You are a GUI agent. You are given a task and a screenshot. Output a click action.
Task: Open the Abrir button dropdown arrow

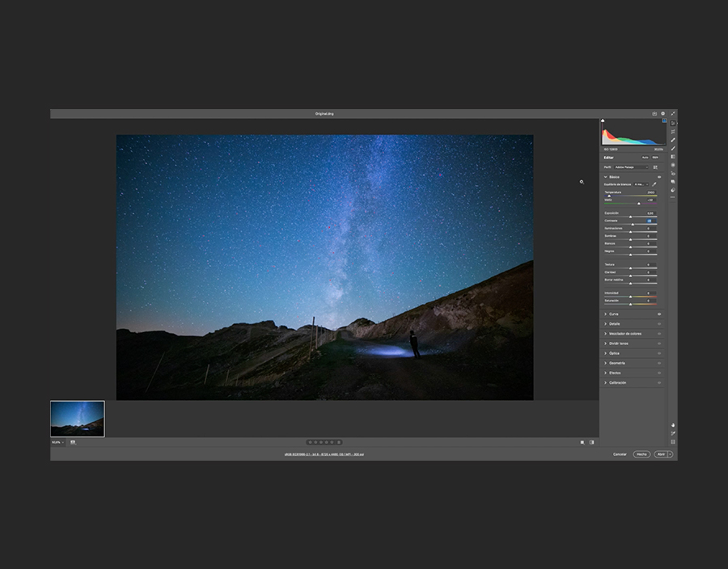click(670, 454)
